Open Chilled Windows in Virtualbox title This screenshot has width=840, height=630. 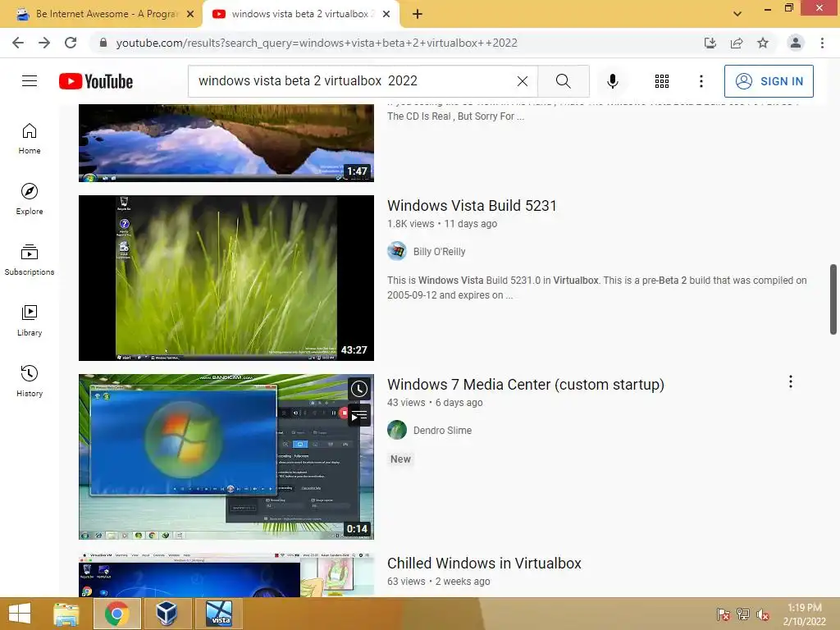click(x=484, y=563)
